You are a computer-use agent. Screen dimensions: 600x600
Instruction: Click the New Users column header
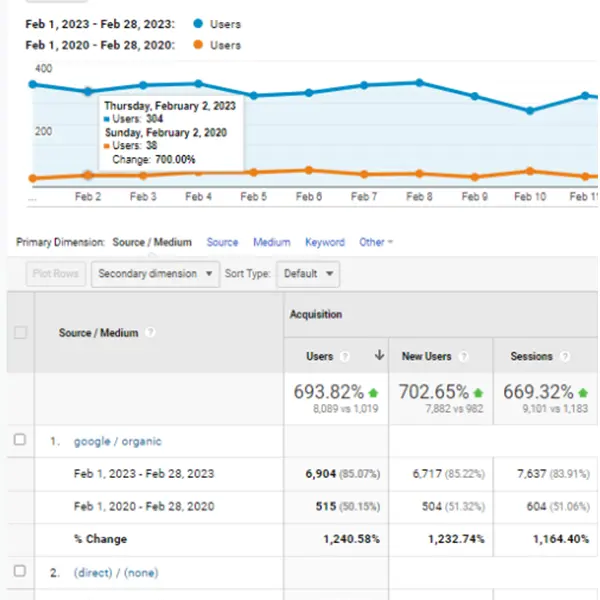(426, 356)
